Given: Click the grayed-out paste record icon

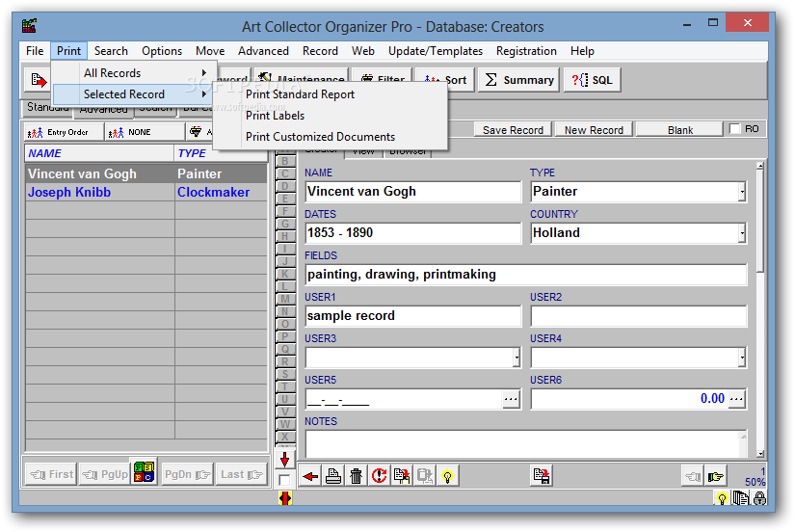Looking at the screenshot, I should 425,476.
